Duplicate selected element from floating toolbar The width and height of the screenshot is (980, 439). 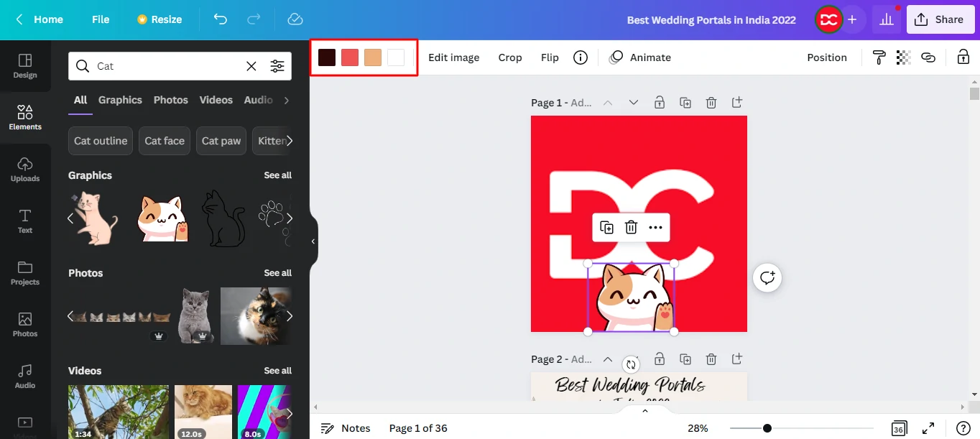tap(607, 228)
